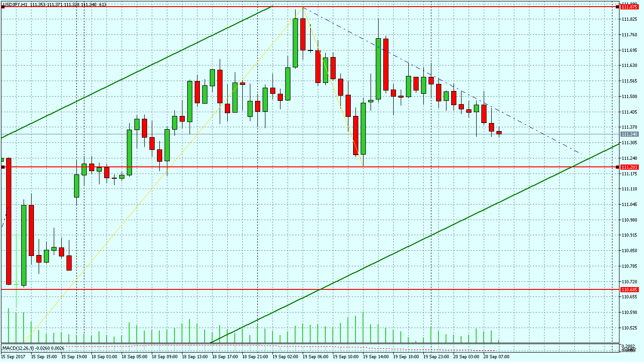Click the red 111.875 price label
Screen dimensions: 644x362
click(x=629, y=7)
